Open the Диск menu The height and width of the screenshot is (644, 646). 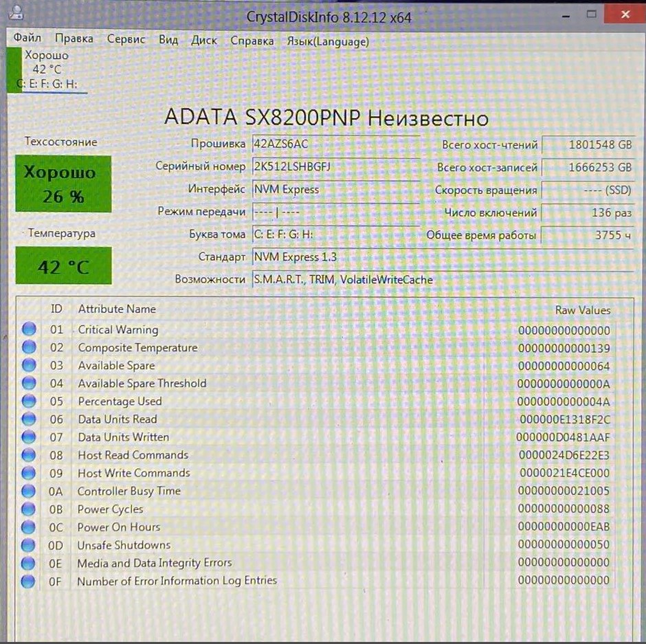pyautogui.click(x=204, y=41)
